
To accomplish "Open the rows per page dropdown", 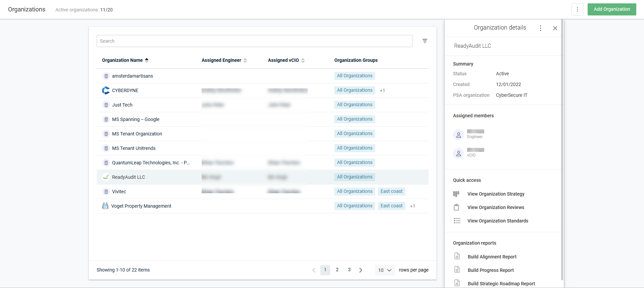I will pos(385,270).
